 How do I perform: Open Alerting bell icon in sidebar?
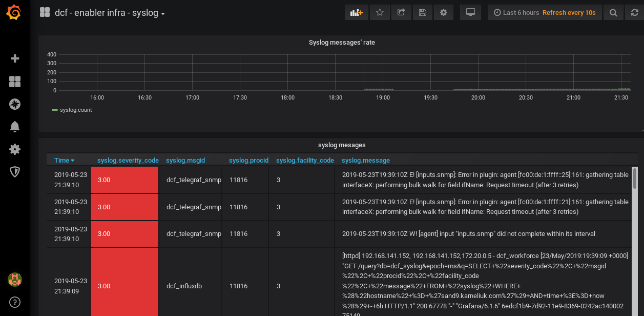pos(15,127)
